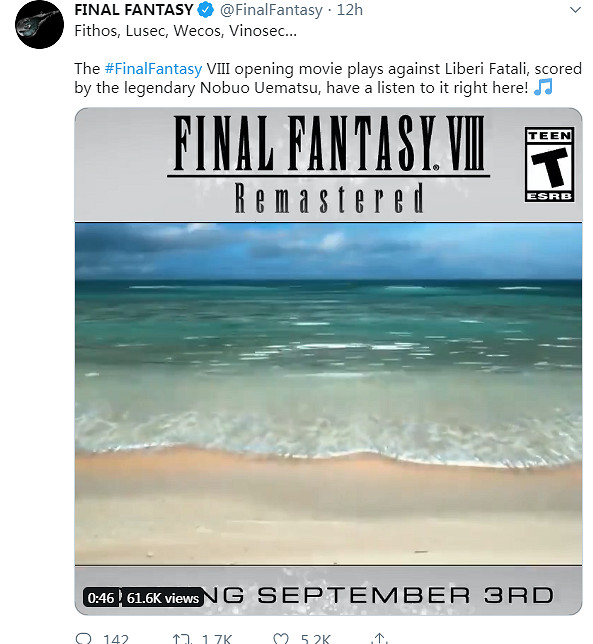Screen dimensions: 593x644
Task: Open the 12h timestamp permalink
Action: (x=350, y=10)
